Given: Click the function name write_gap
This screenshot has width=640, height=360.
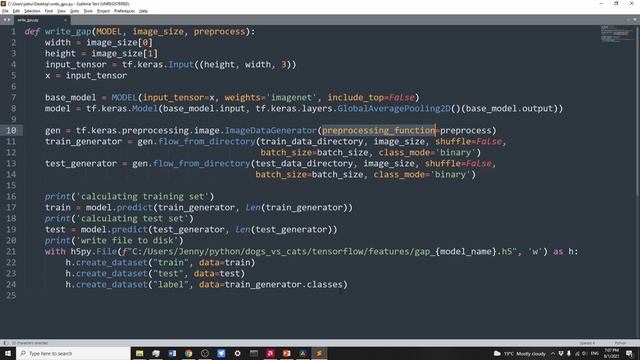Looking at the screenshot, I should [68, 32].
